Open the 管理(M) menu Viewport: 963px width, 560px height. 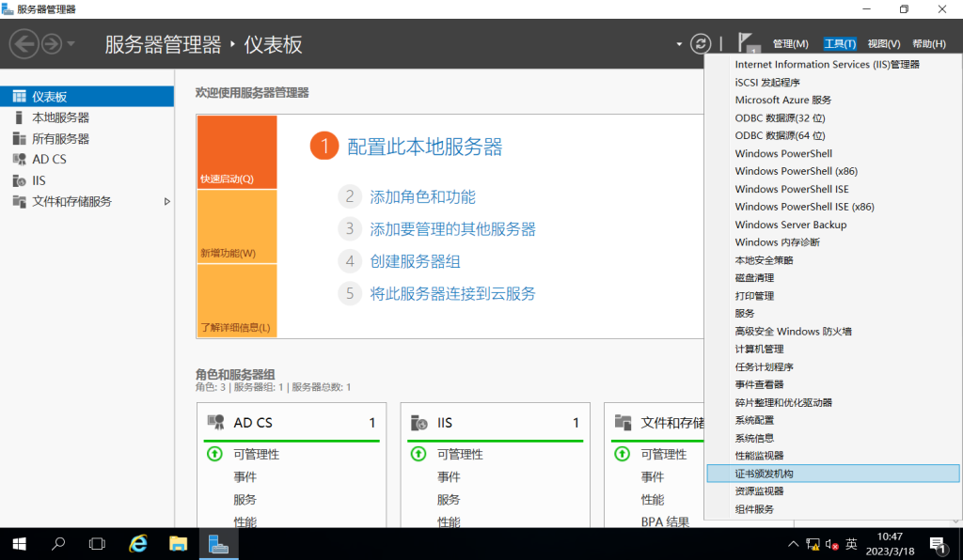(790, 43)
